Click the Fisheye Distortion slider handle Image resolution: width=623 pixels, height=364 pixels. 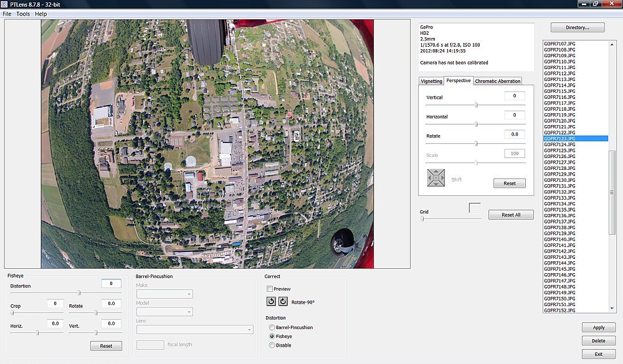[x=79, y=292]
